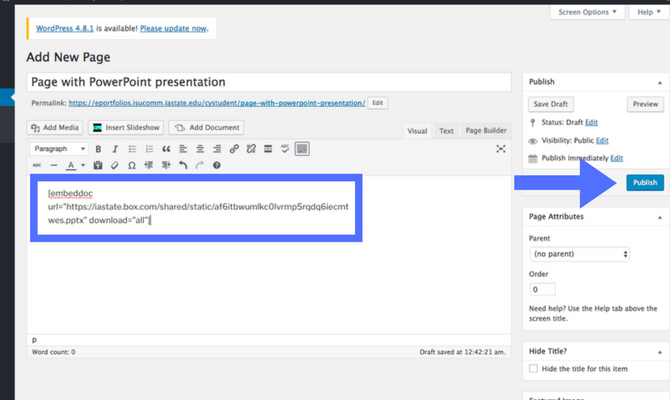
Task: Click Save Draft
Action: (551, 104)
